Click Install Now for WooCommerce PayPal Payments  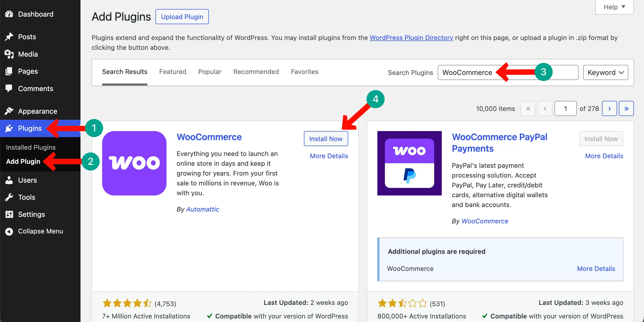[x=601, y=139]
